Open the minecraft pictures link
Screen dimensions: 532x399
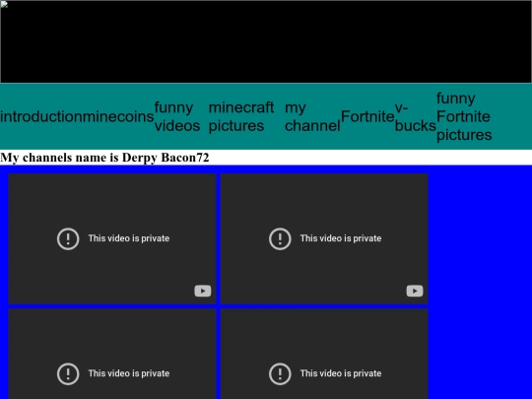[x=241, y=116]
